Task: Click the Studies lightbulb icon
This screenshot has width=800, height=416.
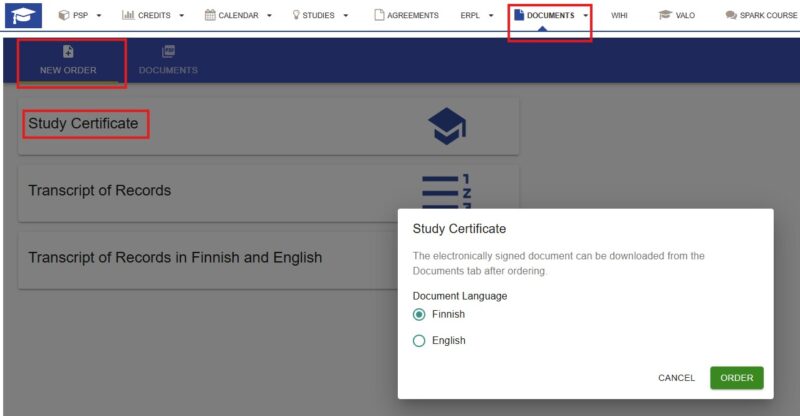Action: 296,15
